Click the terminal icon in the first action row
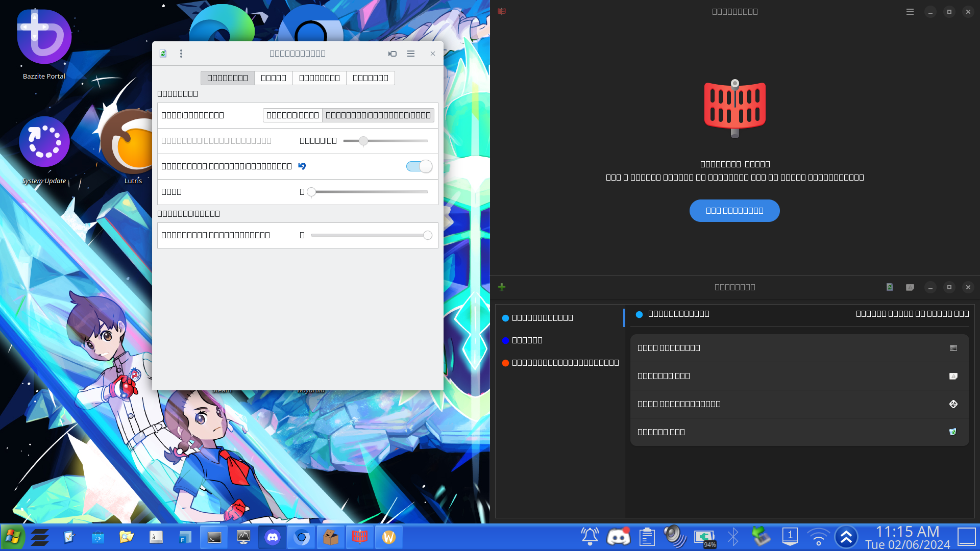This screenshot has height=551, width=980. (x=953, y=348)
